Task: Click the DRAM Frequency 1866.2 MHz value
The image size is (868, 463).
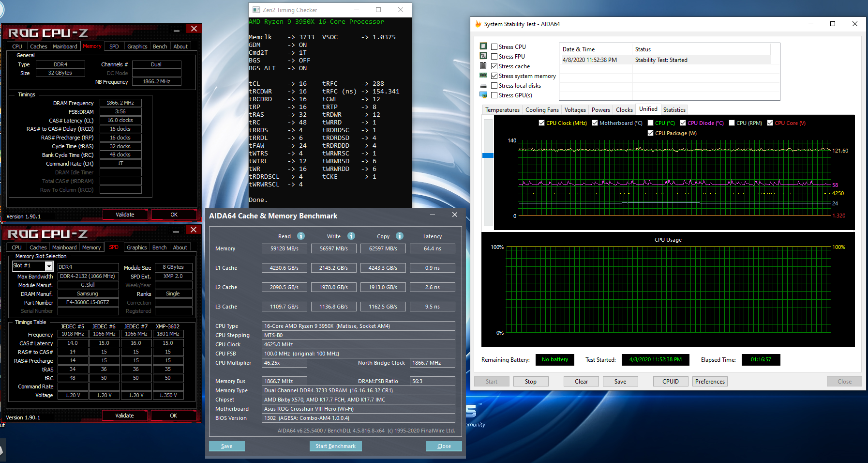Action: coord(120,103)
